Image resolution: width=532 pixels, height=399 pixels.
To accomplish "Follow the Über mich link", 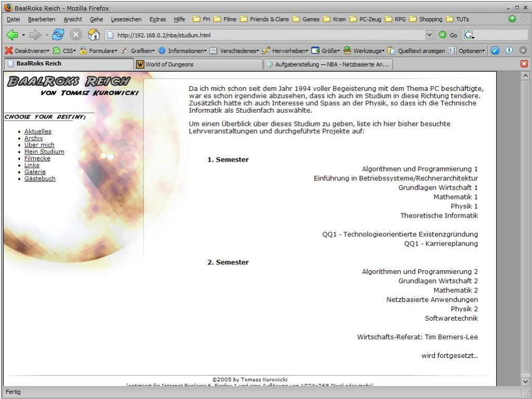I will pos(39,145).
